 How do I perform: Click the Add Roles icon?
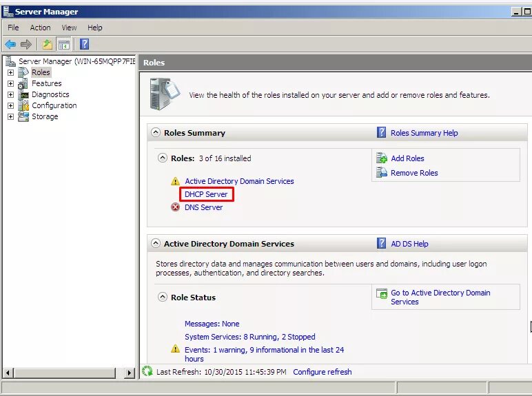(x=381, y=158)
